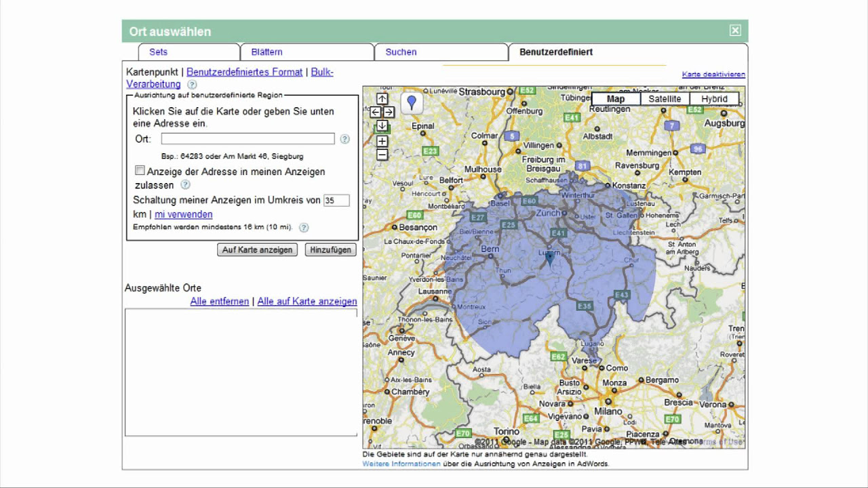Click Torino label on the map
Image resolution: width=868 pixels, height=488 pixels.
point(507,431)
